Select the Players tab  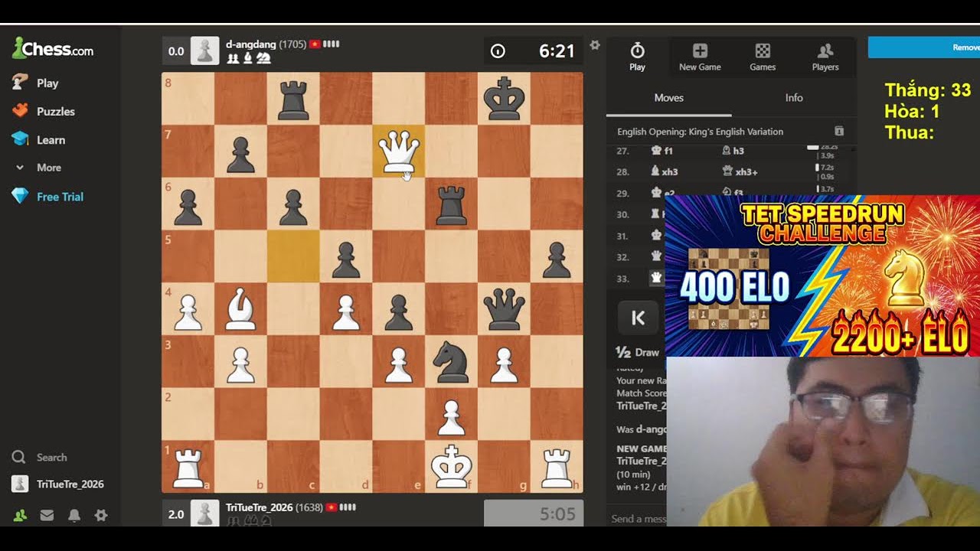(x=825, y=57)
